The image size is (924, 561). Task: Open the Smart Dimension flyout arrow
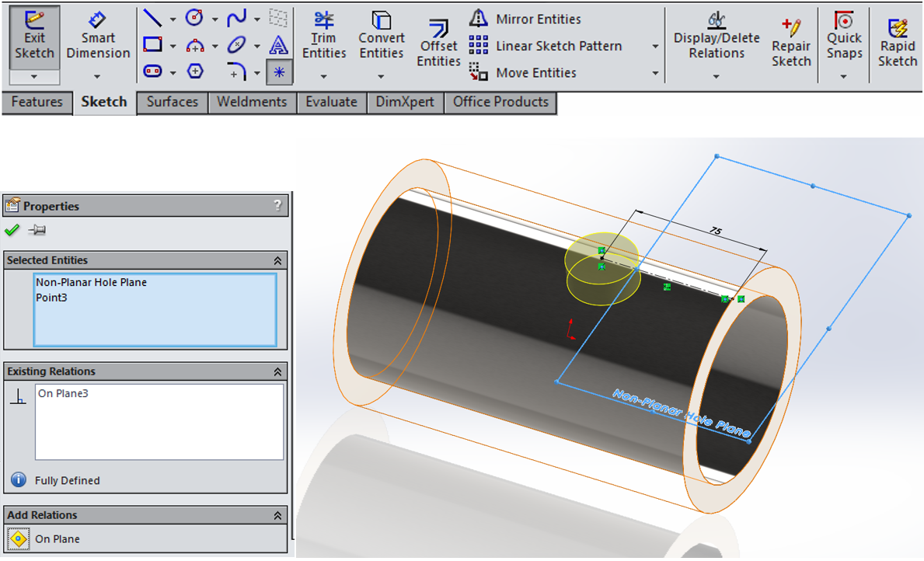coord(97,75)
